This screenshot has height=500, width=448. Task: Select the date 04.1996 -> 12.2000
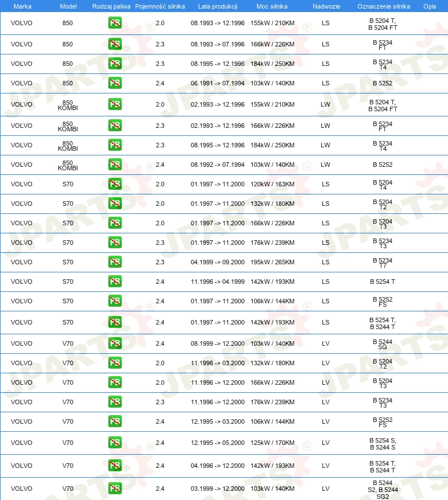218,466
